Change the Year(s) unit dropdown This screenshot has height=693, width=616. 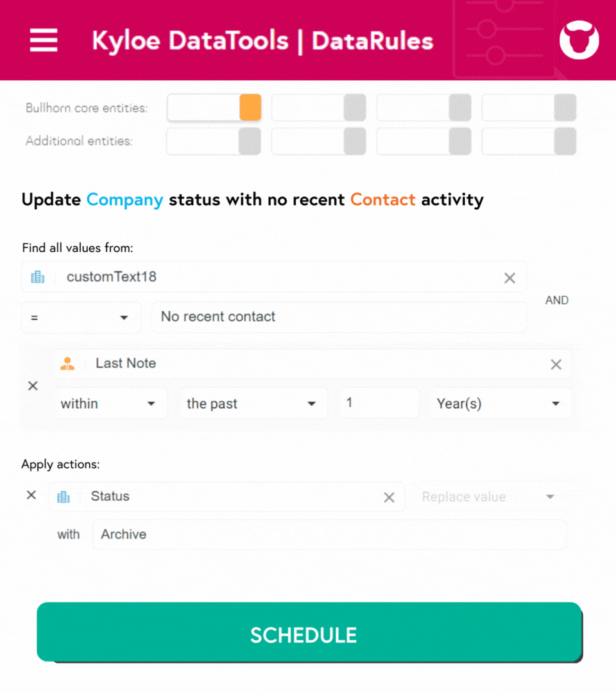point(500,403)
